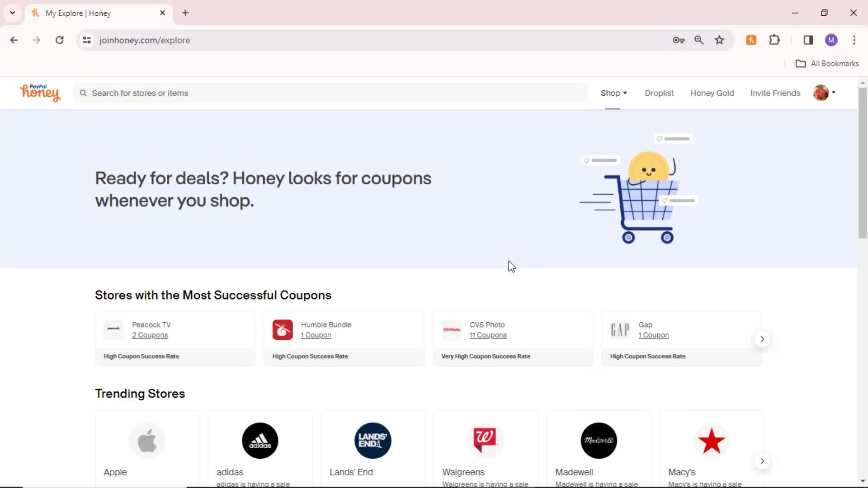Close the My Explore Honey tab

pyautogui.click(x=162, y=13)
